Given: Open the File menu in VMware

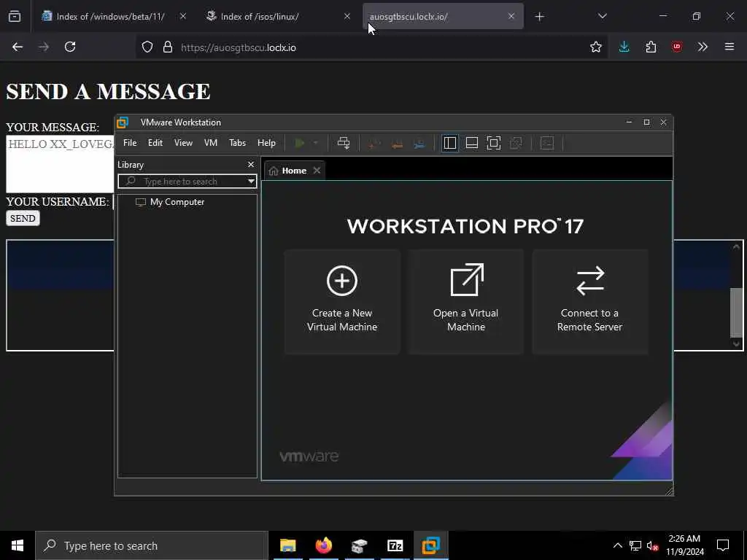Looking at the screenshot, I should [x=130, y=143].
